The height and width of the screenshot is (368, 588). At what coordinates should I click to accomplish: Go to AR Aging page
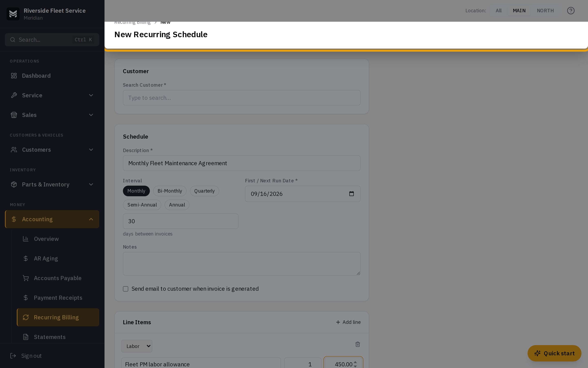pos(58,258)
